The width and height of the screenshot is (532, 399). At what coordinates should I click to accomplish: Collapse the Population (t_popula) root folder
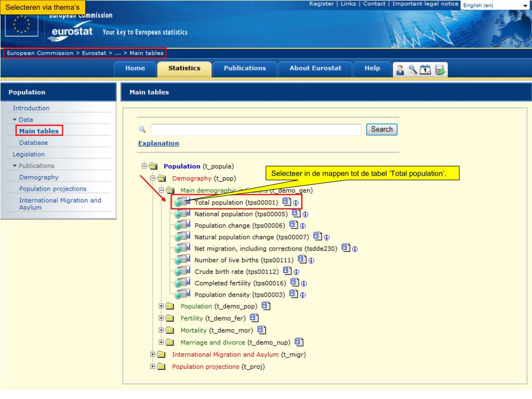point(144,166)
